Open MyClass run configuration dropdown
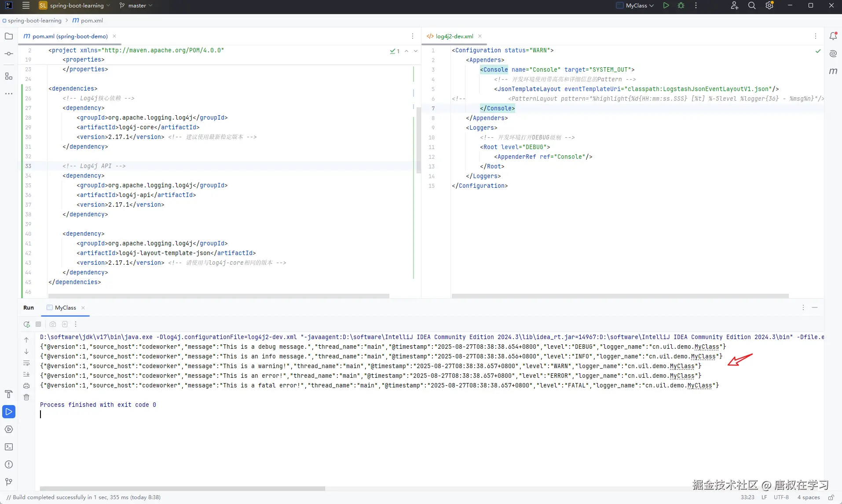This screenshot has width=842, height=504. pyautogui.click(x=635, y=6)
